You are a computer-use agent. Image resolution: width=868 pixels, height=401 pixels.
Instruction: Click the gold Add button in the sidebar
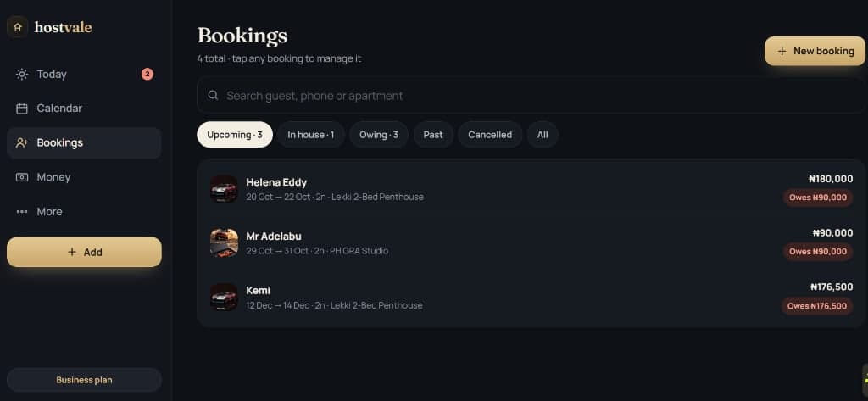tap(84, 252)
